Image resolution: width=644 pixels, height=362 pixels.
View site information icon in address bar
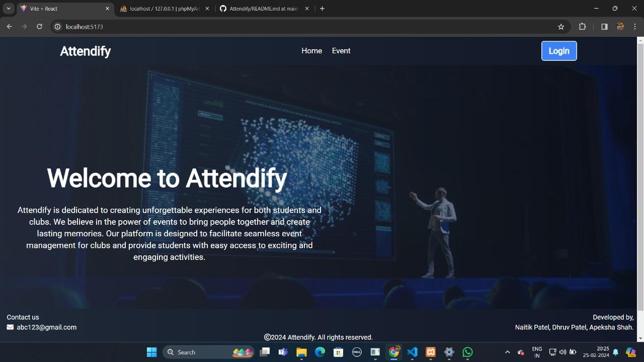click(57, 27)
